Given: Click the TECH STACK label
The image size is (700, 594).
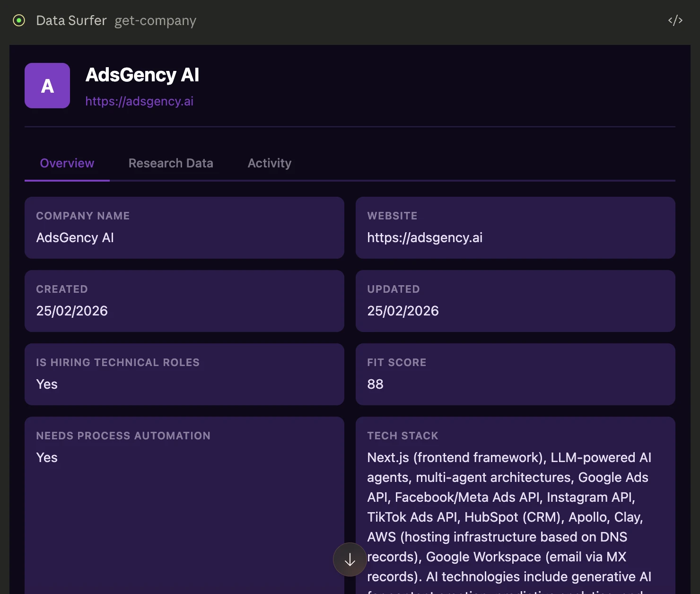Looking at the screenshot, I should [403, 436].
